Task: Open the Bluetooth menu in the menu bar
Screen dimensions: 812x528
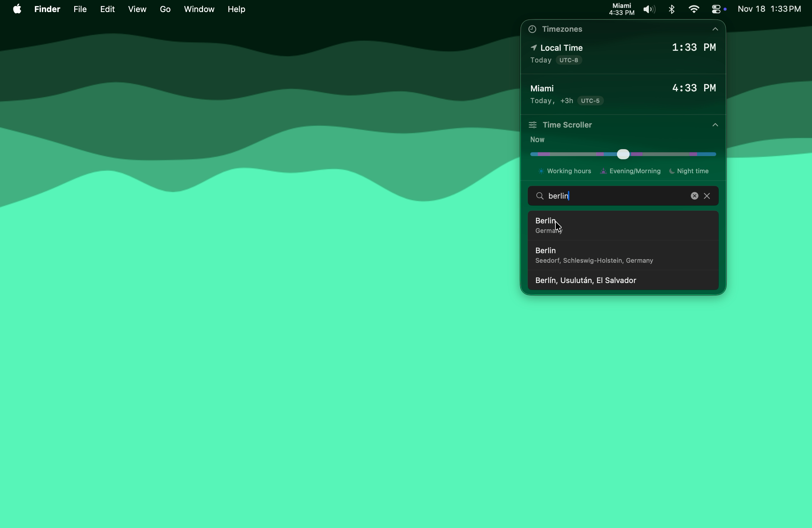Action: tap(671, 9)
